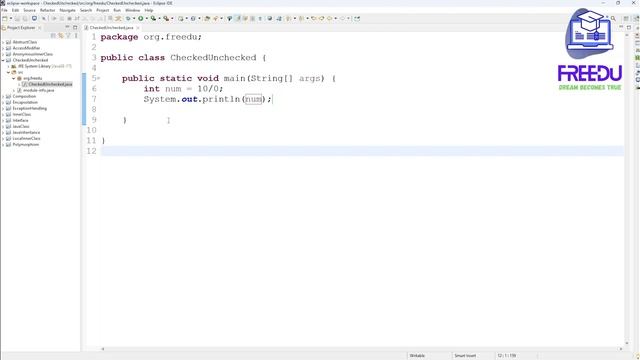Click the New Java Class icon

point(193,18)
